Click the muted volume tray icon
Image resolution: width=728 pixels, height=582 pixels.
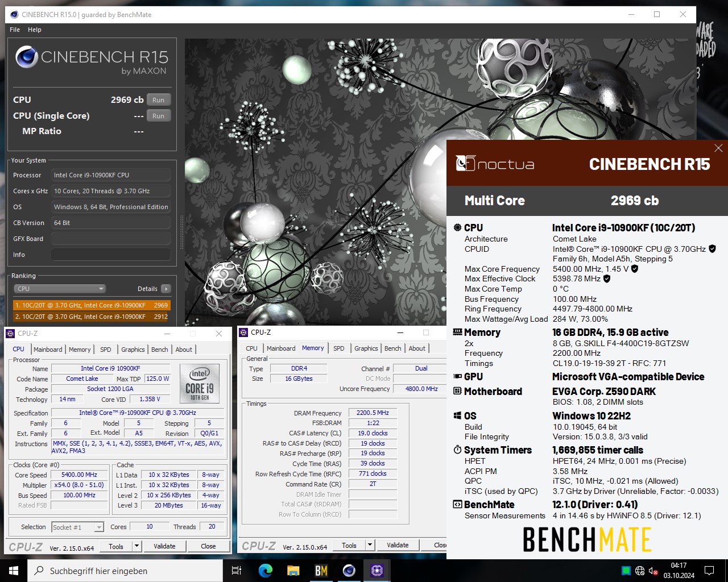point(653,571)
